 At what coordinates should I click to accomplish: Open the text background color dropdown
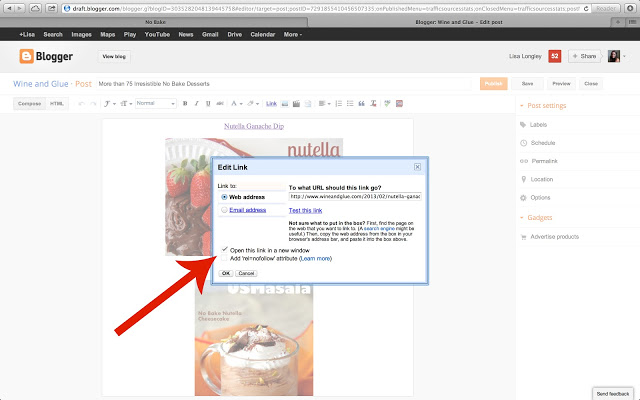click(253, 104)
